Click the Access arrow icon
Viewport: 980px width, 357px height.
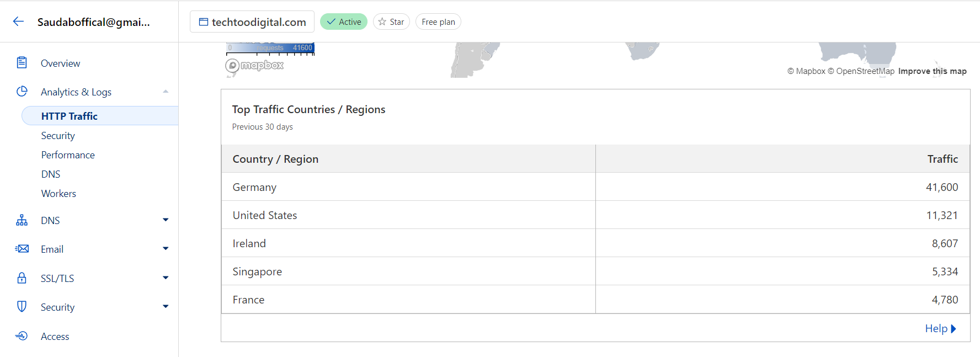(22, 336)
